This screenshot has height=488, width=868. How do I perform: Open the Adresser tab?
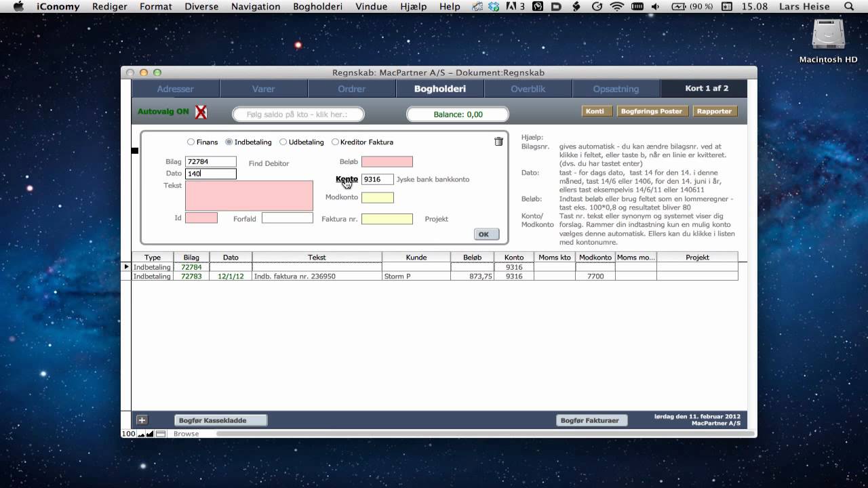176,89
